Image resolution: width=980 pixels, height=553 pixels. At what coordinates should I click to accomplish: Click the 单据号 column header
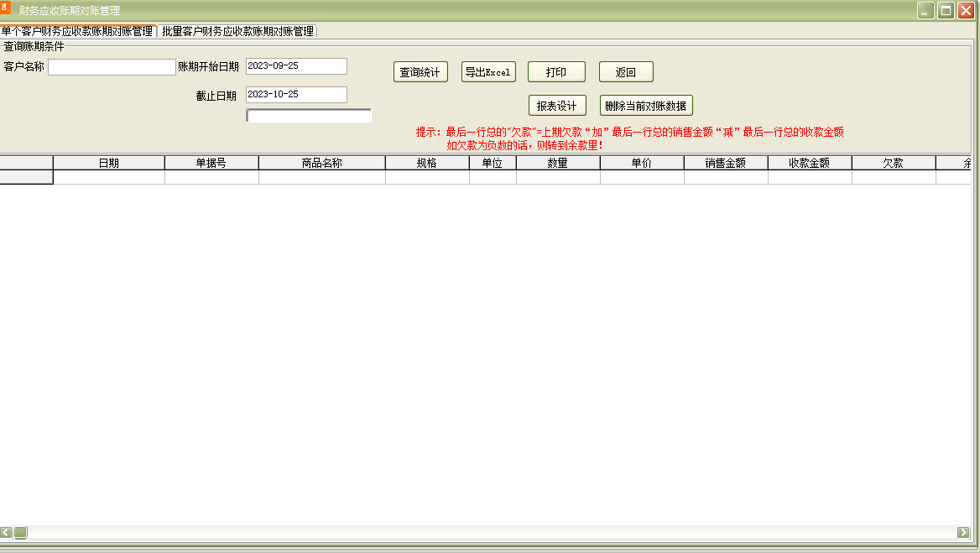point(211,163)
